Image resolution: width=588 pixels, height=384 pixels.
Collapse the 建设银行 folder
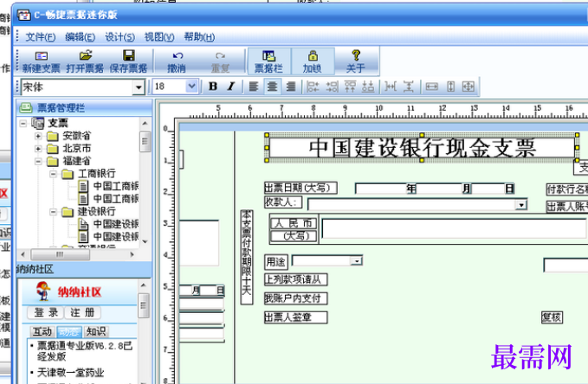53,212
